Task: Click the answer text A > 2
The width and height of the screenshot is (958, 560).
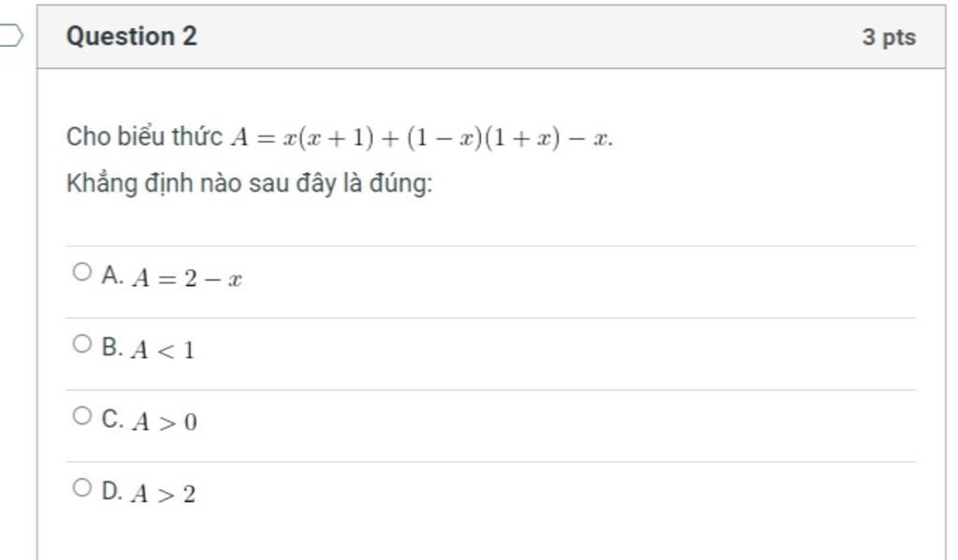Action: point(164,494)
